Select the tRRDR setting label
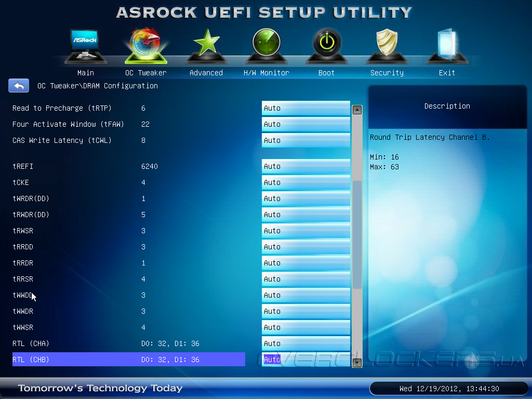Screen dimensions: 532x399 click(x=23, y=263)
